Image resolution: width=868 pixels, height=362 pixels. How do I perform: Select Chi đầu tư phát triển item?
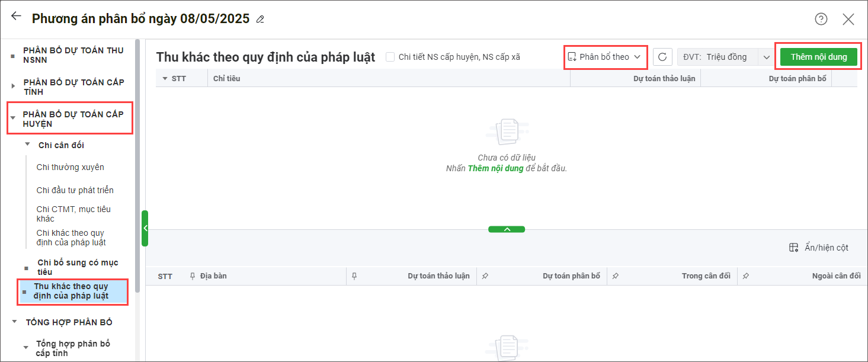pyautogui.click(x=75, y=190)
